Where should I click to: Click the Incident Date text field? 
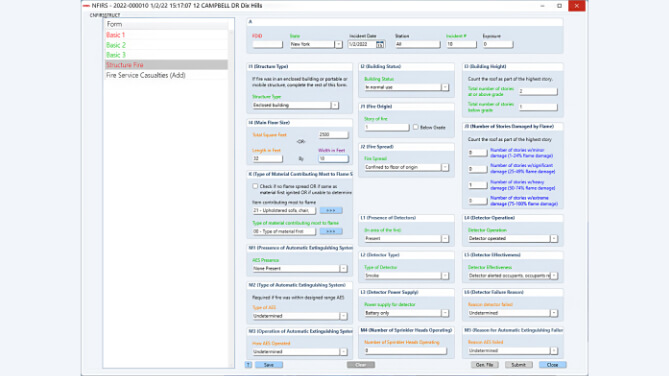(362, 44)
